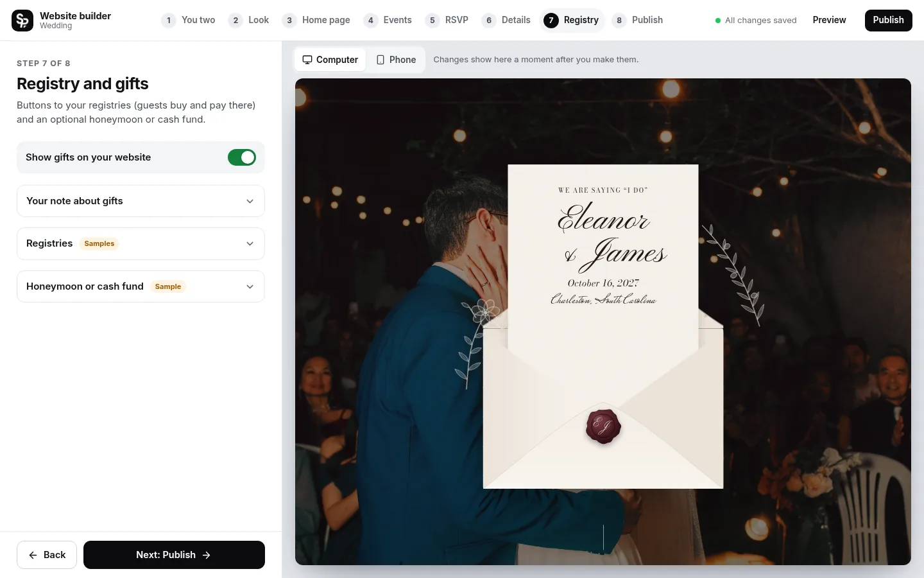Click the right arrow icon in Next: Publish
This screenshot has height=578, width=924.
[x=207, y=555]
